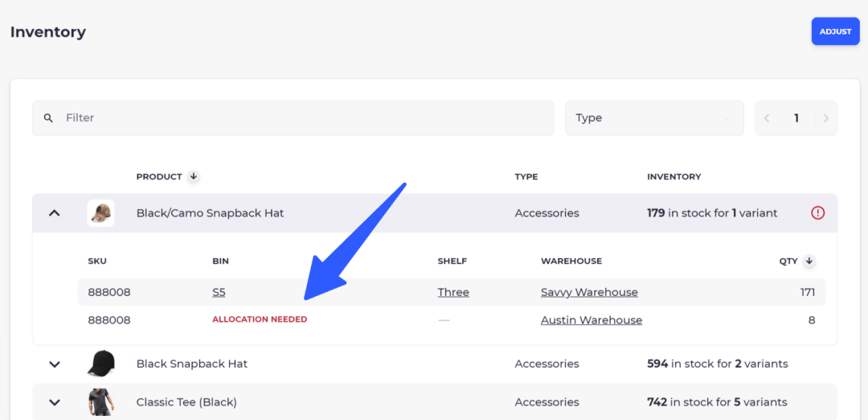The width and height of the screenshot is (868, 420).
Task: Open Black/Camo Snapback Hat thumbnail
Action: [100, 212]
